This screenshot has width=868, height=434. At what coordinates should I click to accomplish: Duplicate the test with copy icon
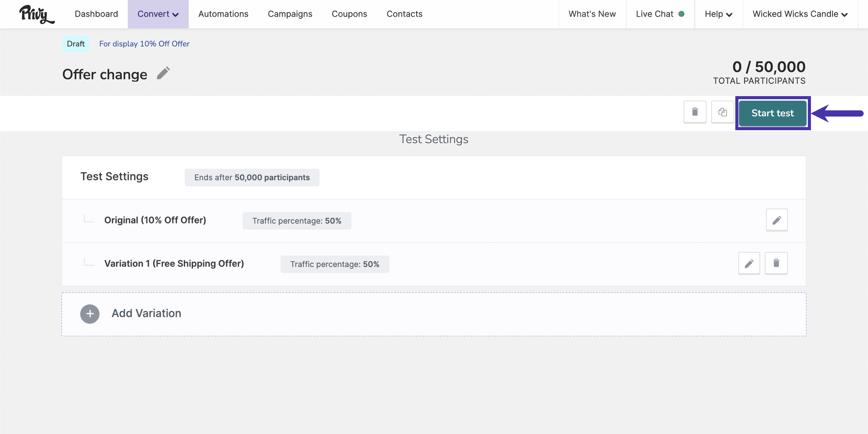[722, 112]
